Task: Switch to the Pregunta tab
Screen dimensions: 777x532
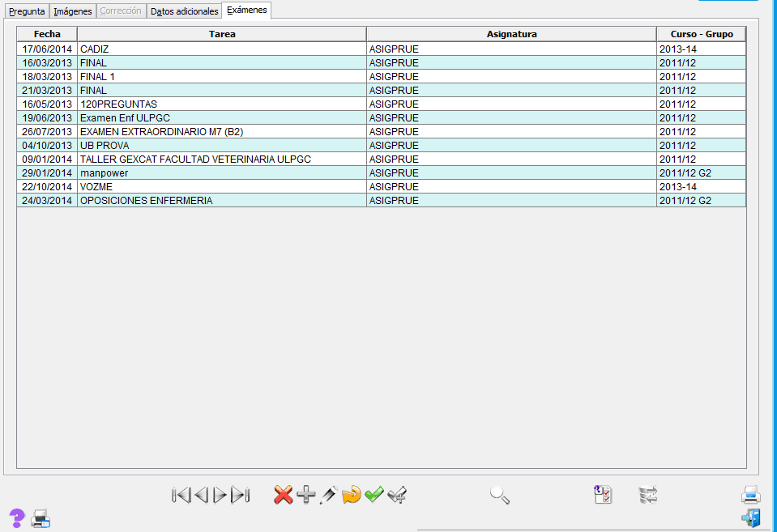Action: 27,11
